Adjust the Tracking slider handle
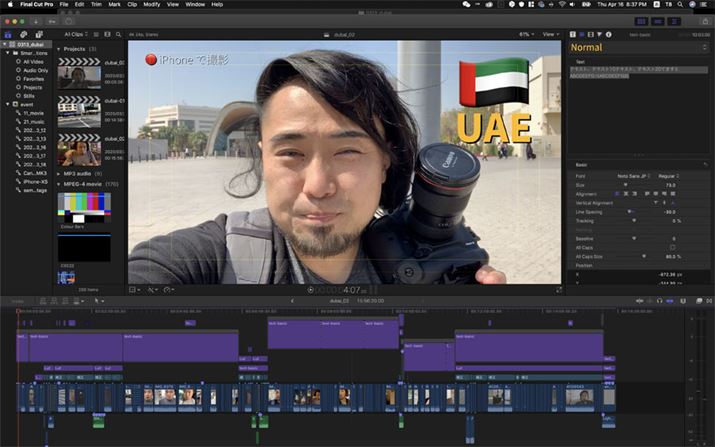This screenshot has height=447, width=715. pyautogui.click(x=634, y=221)
